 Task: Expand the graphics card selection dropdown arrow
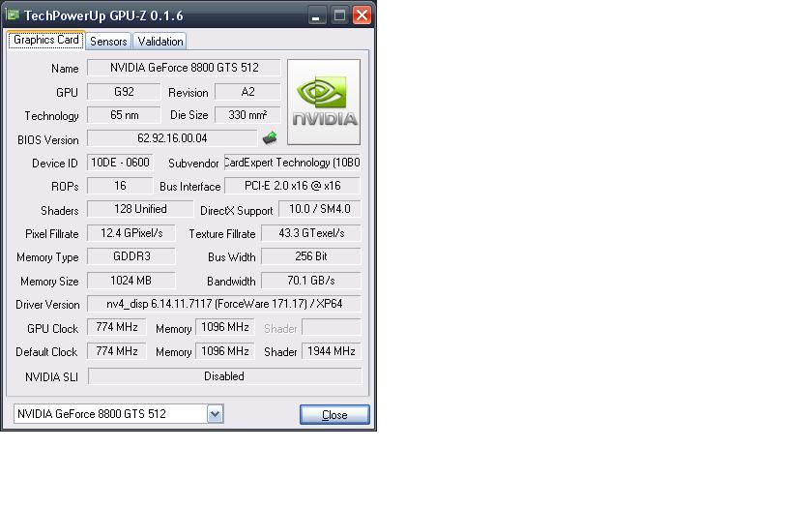[215, 414]
